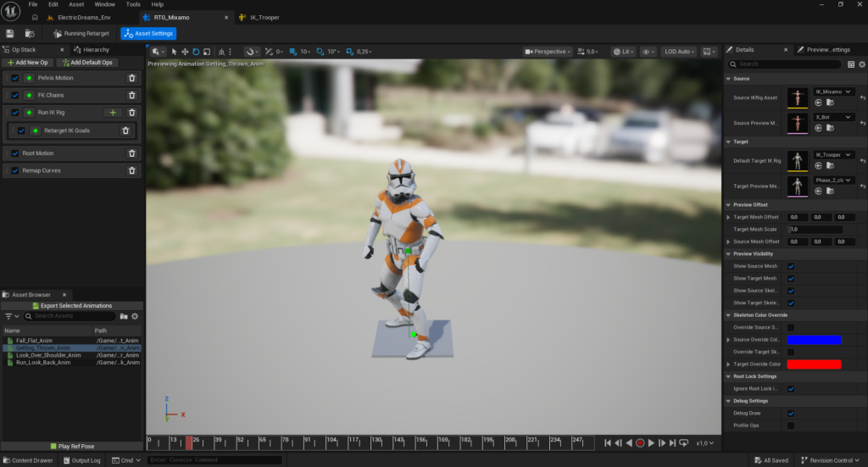Viewport: 868px width, 467px height.
Task: Open IK_Mixamo source asset dropdown
Action: click(x=833, y=92)
